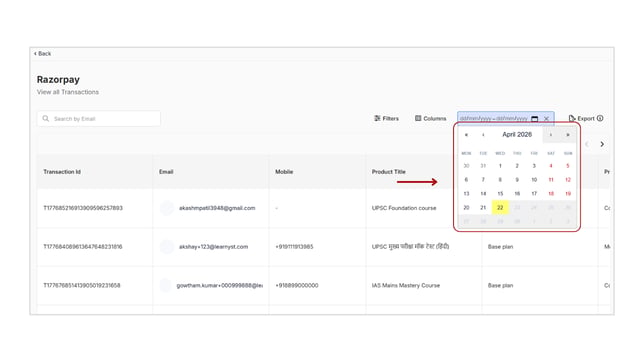644x362 pixels.
Task: Click the calendar icon in date range field
Action: pyautogui.click(x=534, y=119)
